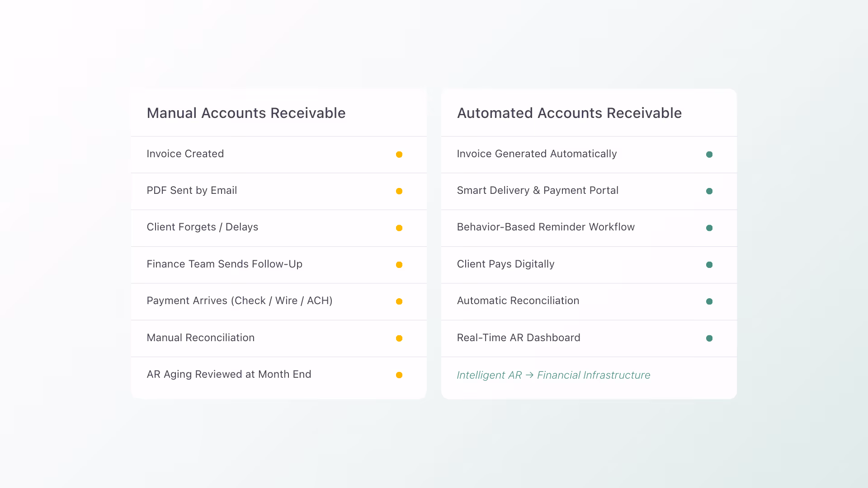Viewport: 868px width, 488px height.
Task: Click yellow dot next to PDF Sent by Email
Action: coord(399,191)
